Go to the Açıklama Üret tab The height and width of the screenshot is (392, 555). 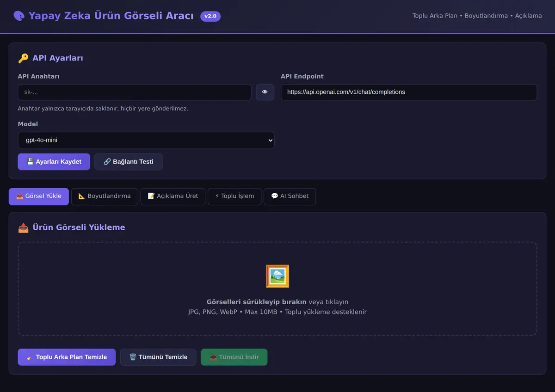point(173,196)
